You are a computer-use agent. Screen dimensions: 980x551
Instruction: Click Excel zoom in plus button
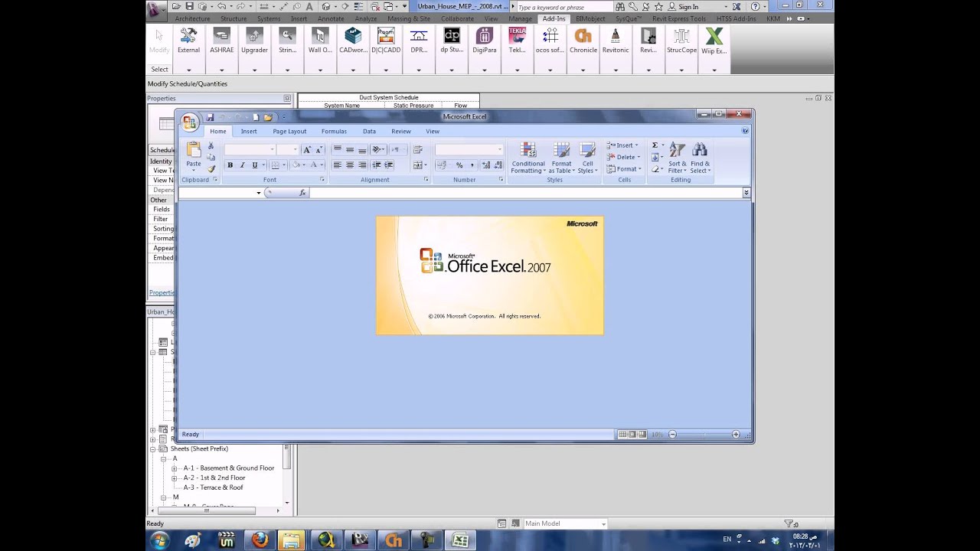[x=736, y=435]
